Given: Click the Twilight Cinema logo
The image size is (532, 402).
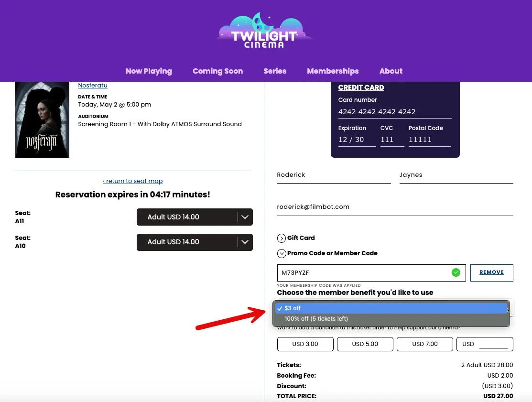Looking at the screenshot, I should (x=264, y=31).
